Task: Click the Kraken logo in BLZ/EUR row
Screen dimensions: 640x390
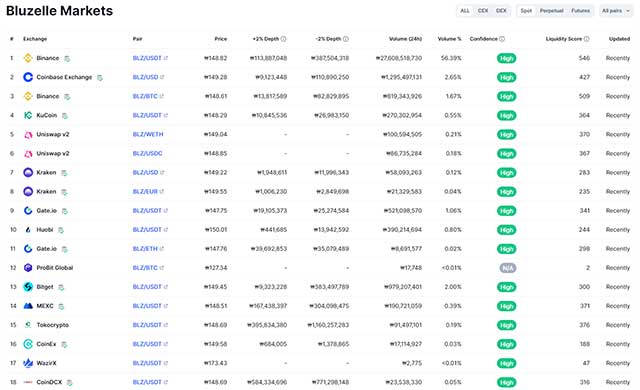Action: coord(28,192)
